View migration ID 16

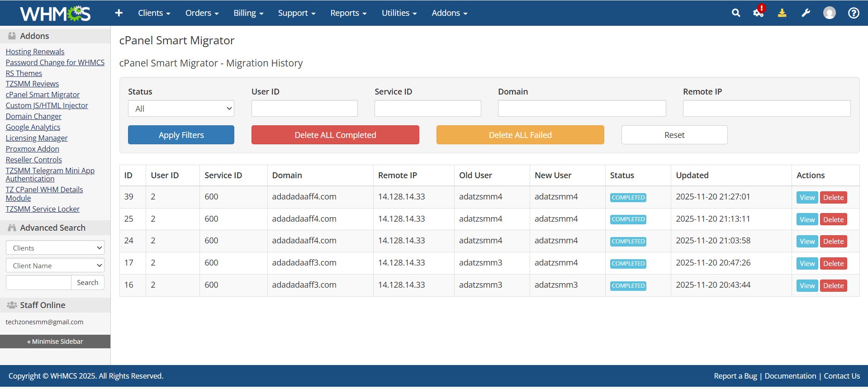(807, 286)
